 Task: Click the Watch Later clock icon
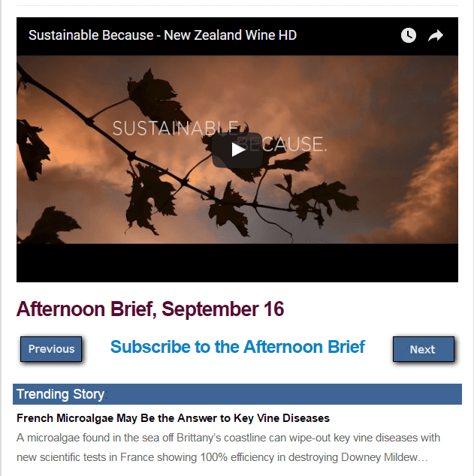point(409,35)
